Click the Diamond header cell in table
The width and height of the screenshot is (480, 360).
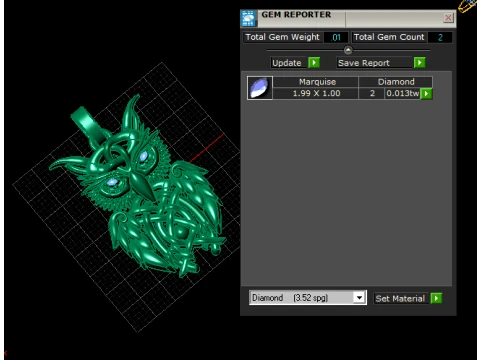(x=396, y=82)
